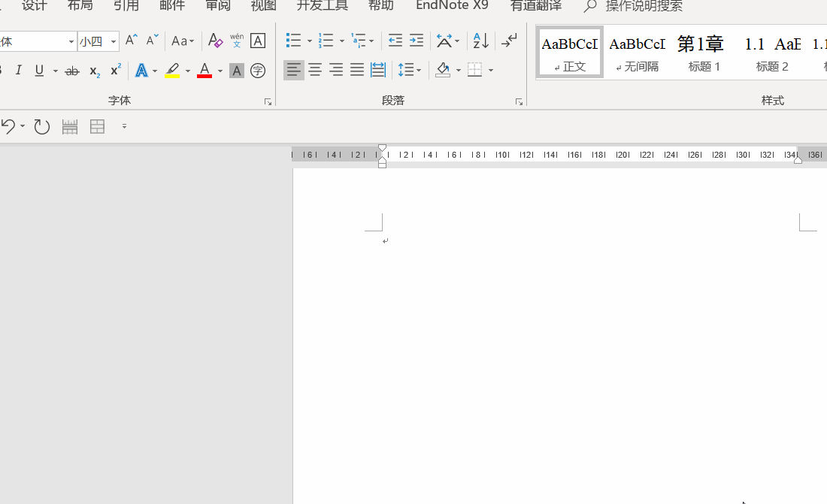Viewport: 827px width, 504px height.
Task: Click the Redo arrow in quick toolbar
Action: [x=41, y=126]
